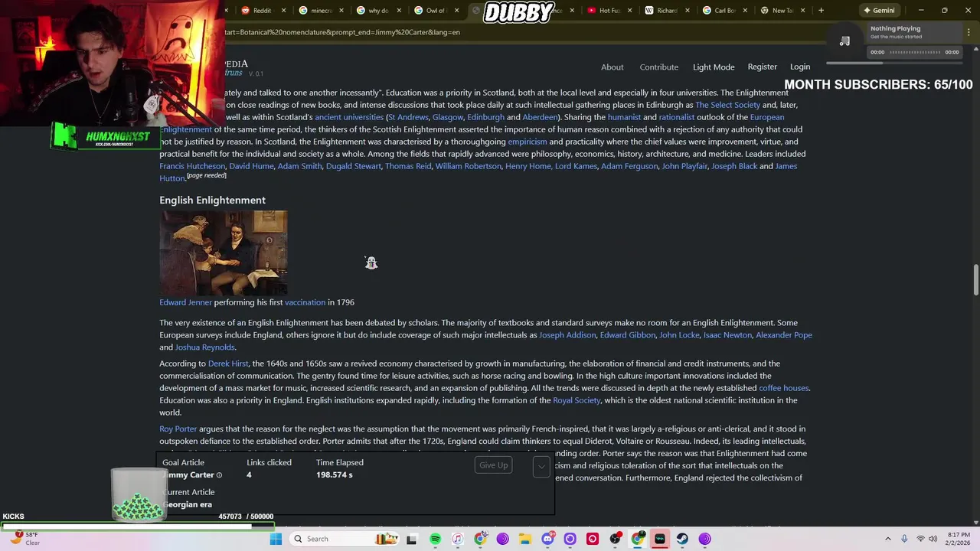980x551 pixels.
Task: Open the Edward Gibbon link
Action: coord(628,335)
